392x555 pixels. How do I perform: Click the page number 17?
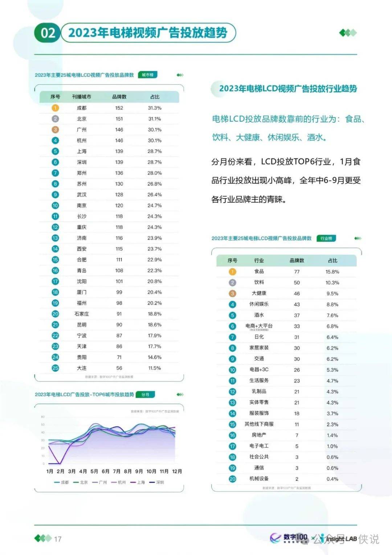click(x=58, y=539)
